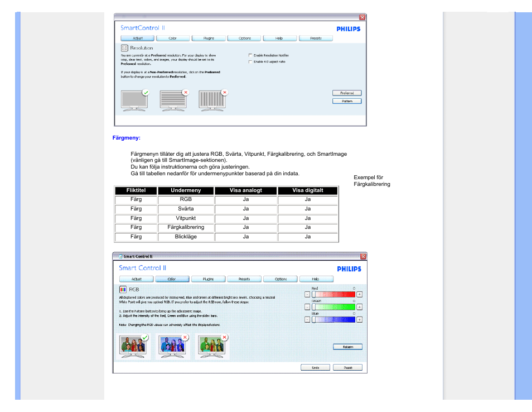Click the 'Fliktitel' table header

click(136, 190)
